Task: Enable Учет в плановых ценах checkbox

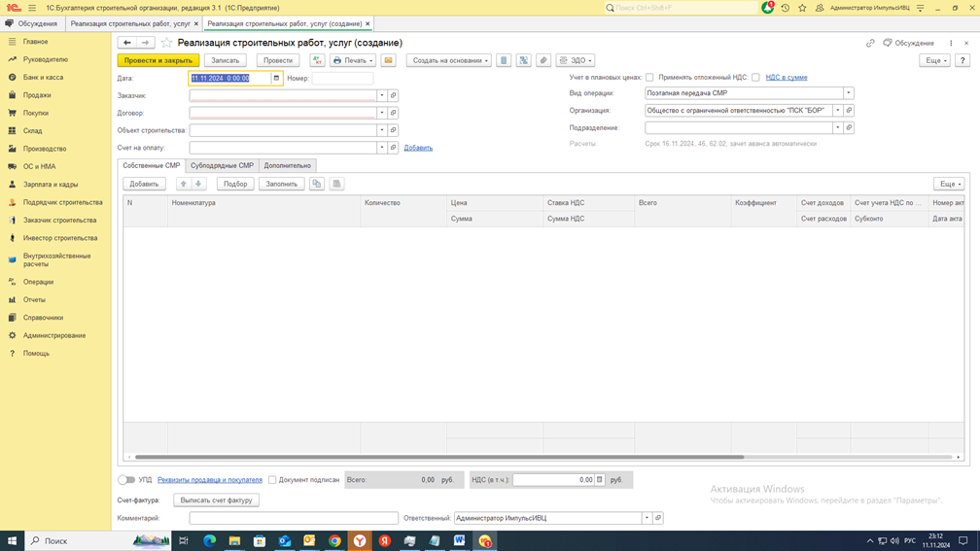Action: (x=649, y=78)
